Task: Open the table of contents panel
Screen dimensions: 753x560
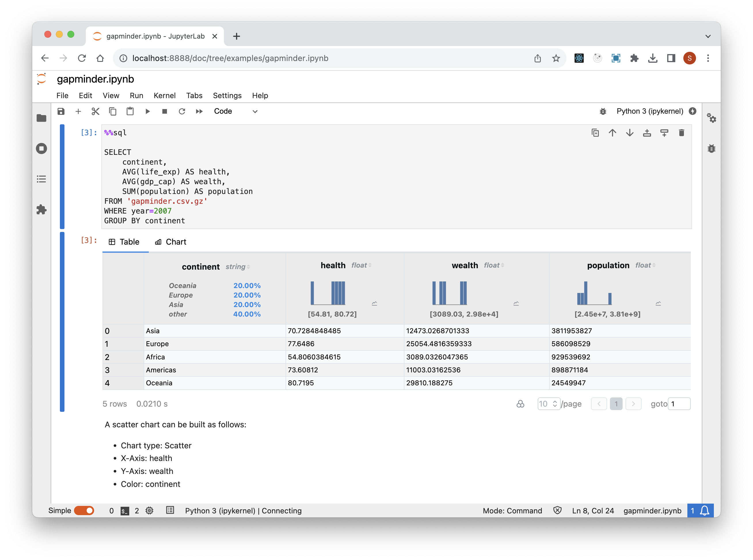Action: (41, 179)
